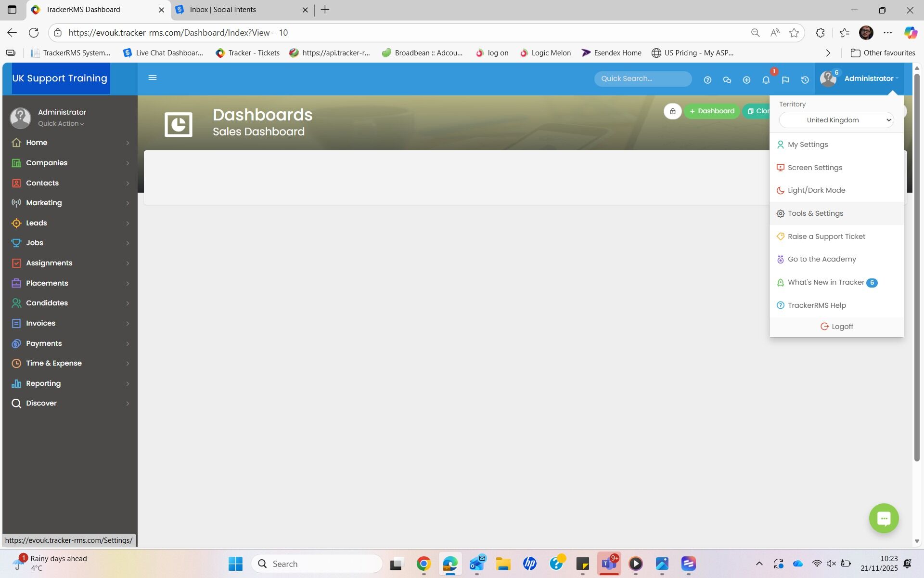Click in the Quick Search field

tap(642, 79)
